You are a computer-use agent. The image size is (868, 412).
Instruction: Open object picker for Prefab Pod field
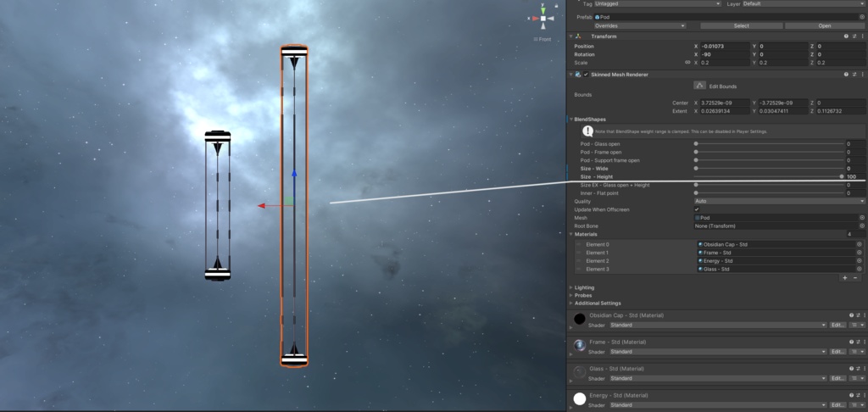pyautogui.click(x=862, y=17)
